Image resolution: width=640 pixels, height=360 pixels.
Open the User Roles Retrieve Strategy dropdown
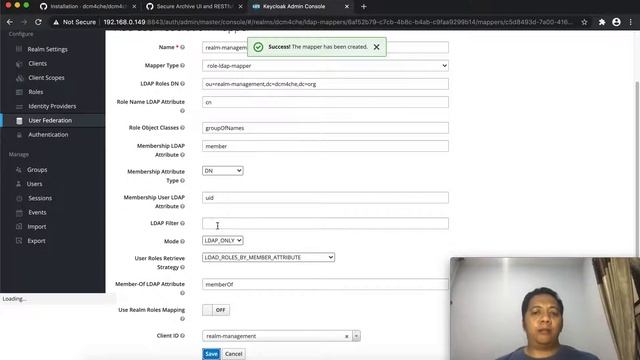click(268, 258)
